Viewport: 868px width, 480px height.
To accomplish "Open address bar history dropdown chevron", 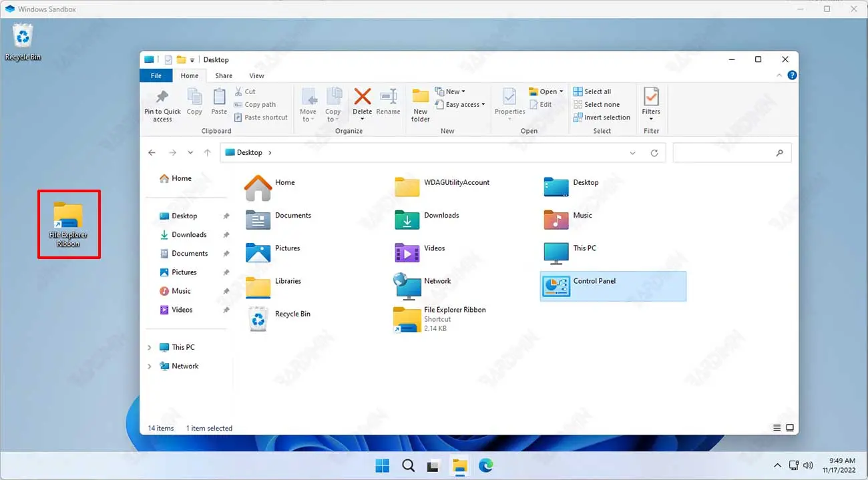I will click(x=632, y=153).
